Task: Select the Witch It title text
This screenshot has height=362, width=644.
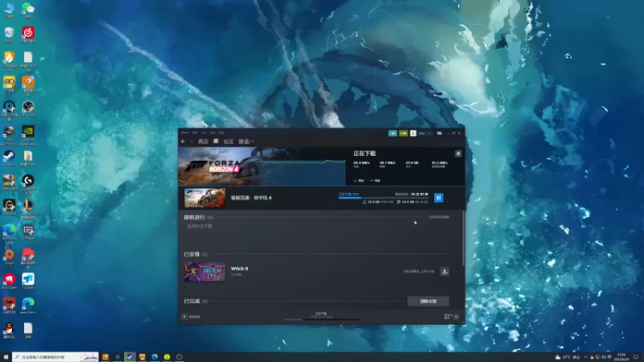Action: pos(239,269)
